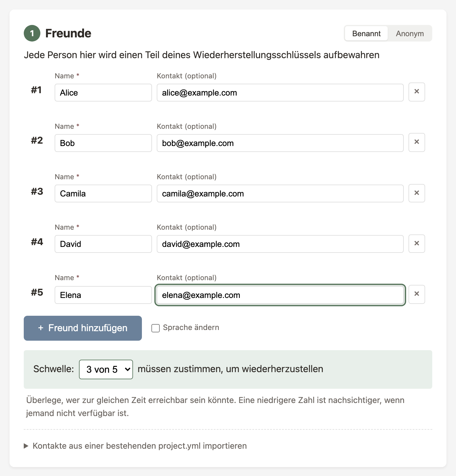Remove Camila entry via X icon
Viewport: 456px width, 476px height.
click(417, 193)
